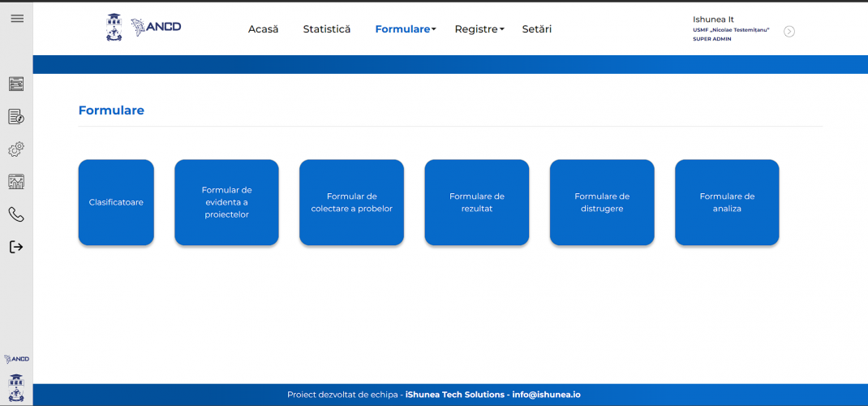Click the ANCD logo in header
Image resolution: width=868 pixels, height=406 pixels.
pos(156,27)
